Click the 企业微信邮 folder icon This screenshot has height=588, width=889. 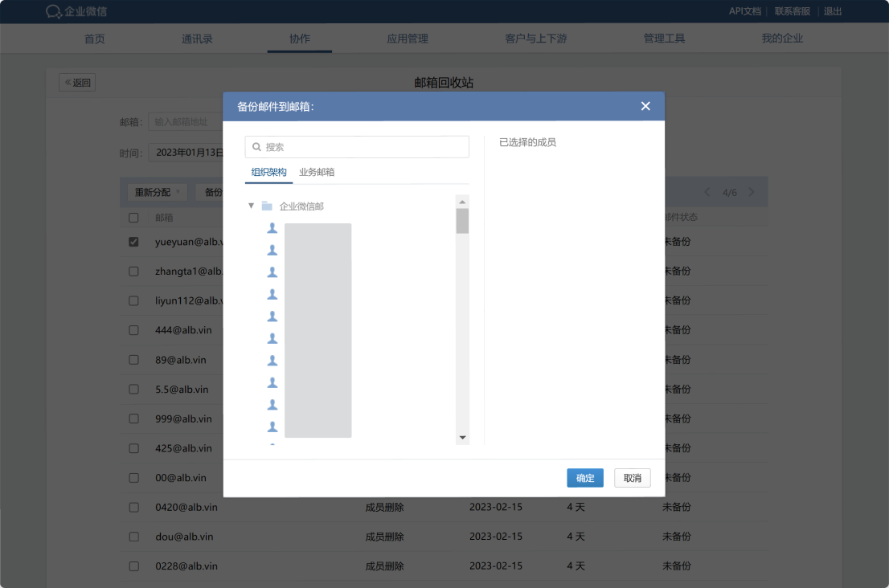(265, 206)
